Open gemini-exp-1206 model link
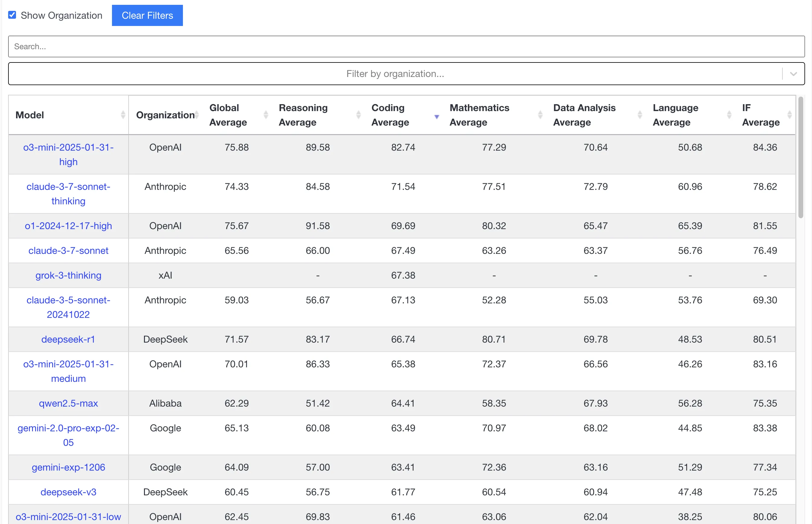Screen dimensions: 812x524 click(x=69, y=467)
